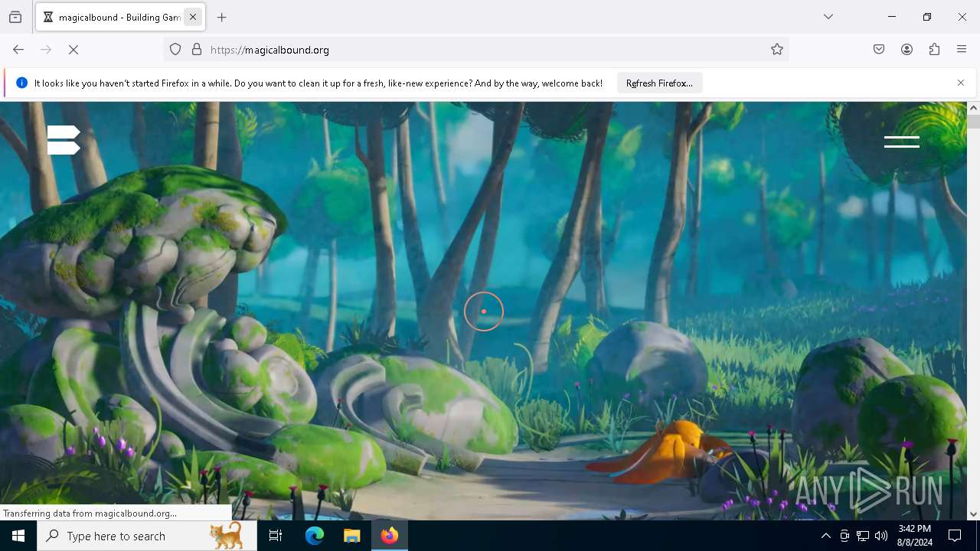Viewport: 980px width, 551px height.
Task: Open File Explorer from taskbar
Action: tap(352, 536)
